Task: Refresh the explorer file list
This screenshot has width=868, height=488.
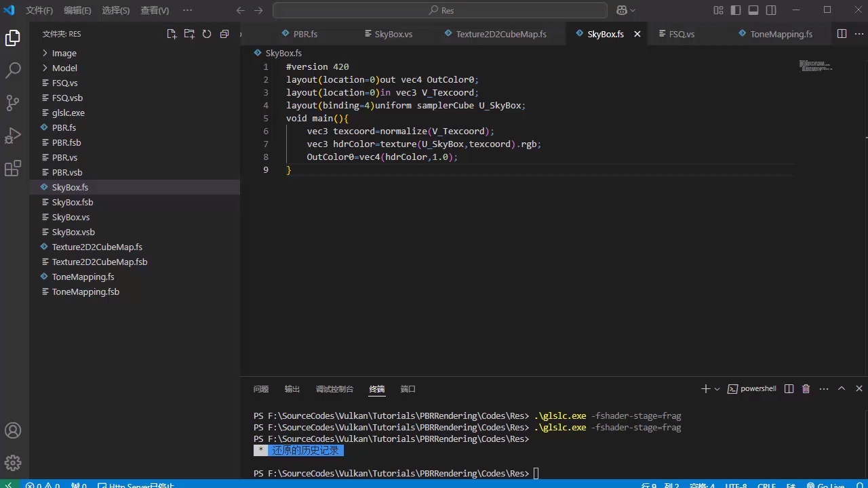Action: click(207, 34)
